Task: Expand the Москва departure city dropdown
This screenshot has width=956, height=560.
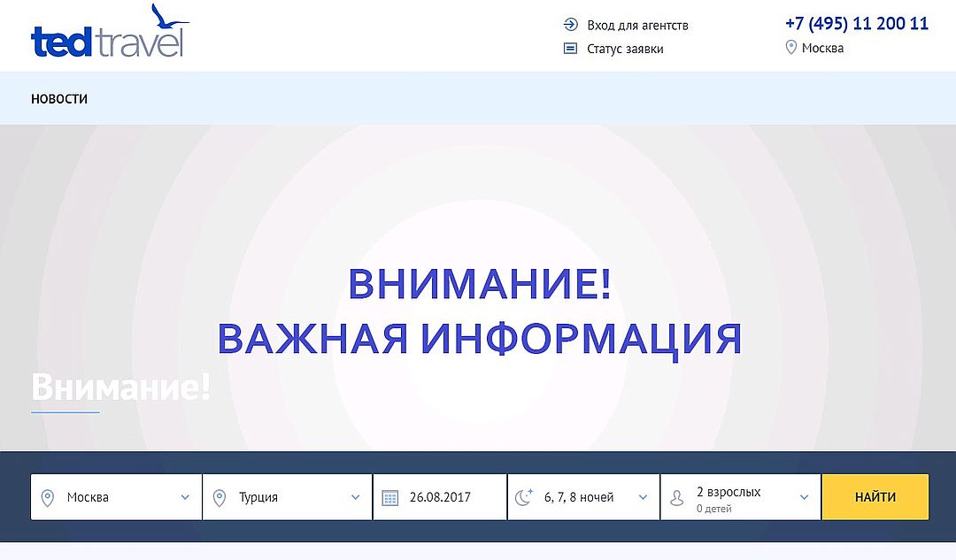Action: coord(185,497)
